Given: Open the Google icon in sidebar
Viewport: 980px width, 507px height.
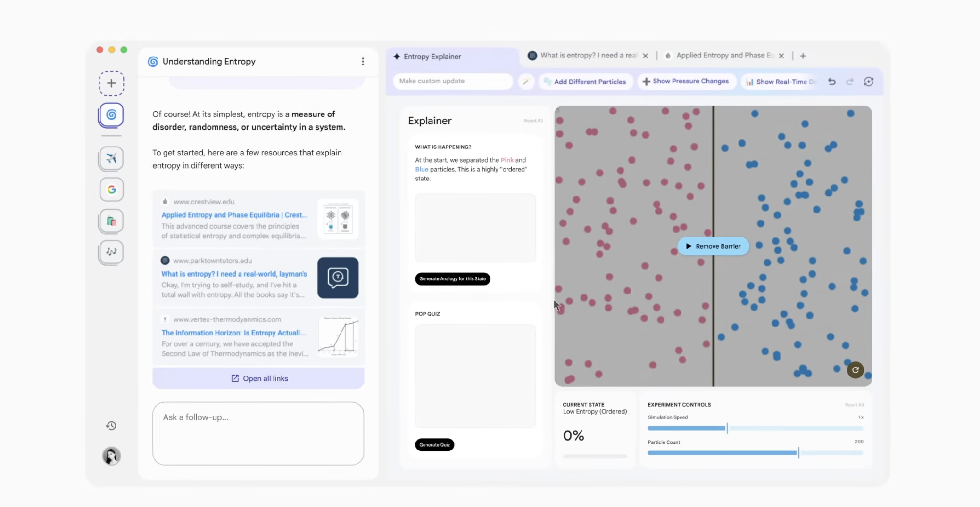Looking at the screenshot, I should [x=111, y=189].
